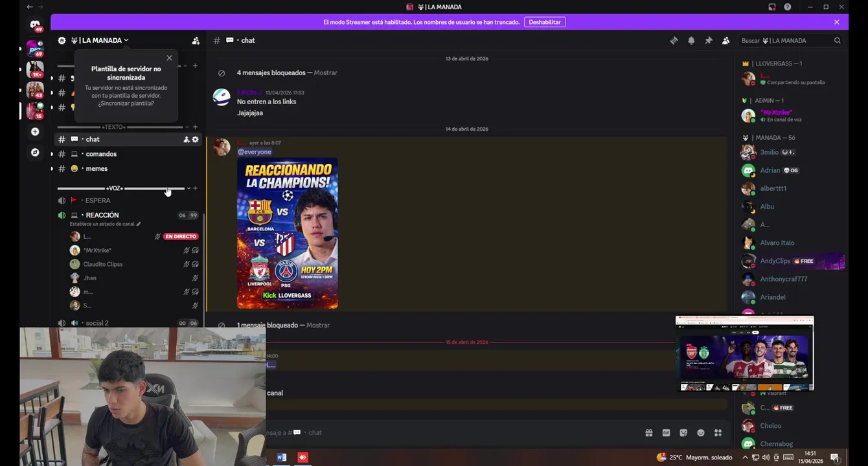Click the taskbar volume icon

[766, 458]
